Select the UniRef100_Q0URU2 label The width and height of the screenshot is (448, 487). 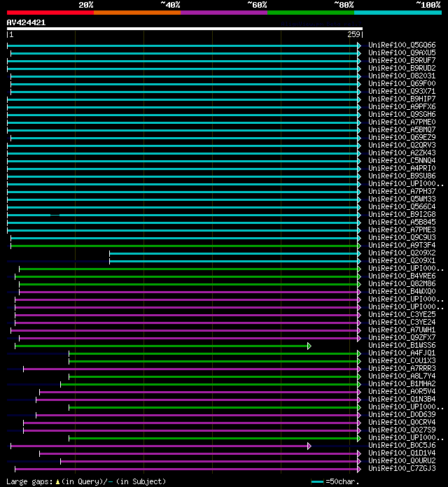click(402, 460)
